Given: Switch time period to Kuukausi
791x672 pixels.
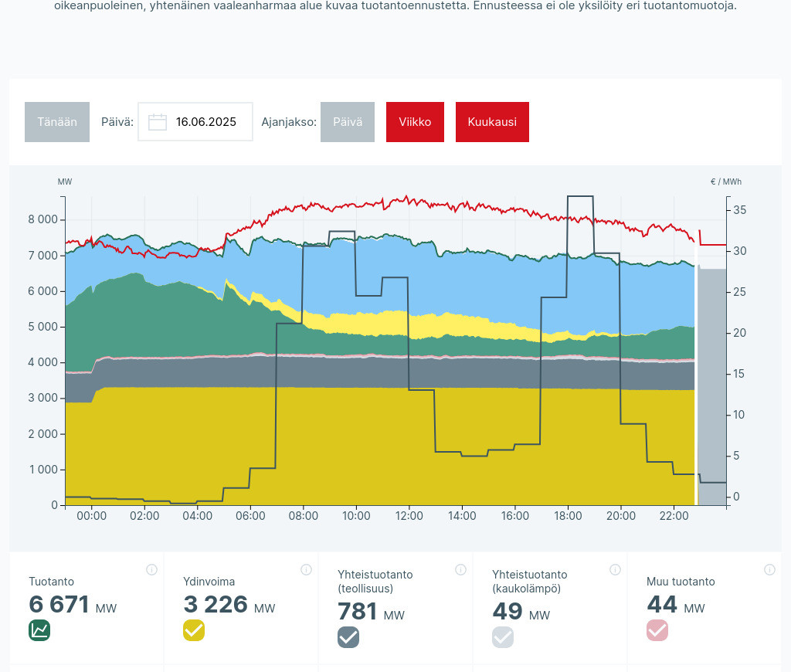Looking at the screenshot, I should pyautogui.click(x=492, y=122).
